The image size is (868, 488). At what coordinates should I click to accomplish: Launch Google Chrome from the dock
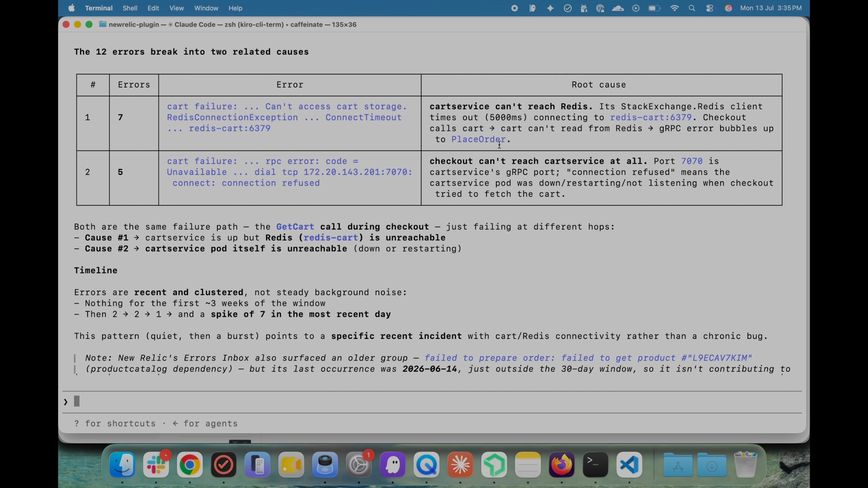pos(190,465)
